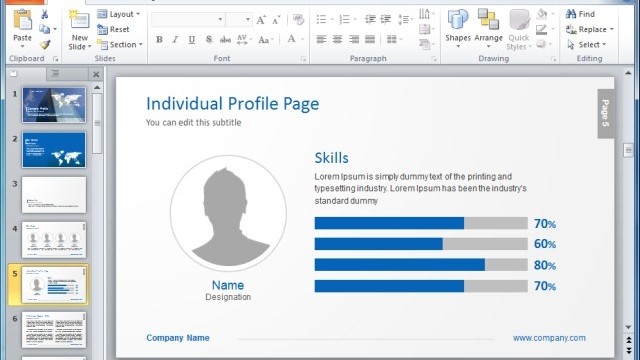Click the Reset slide button

113,29
